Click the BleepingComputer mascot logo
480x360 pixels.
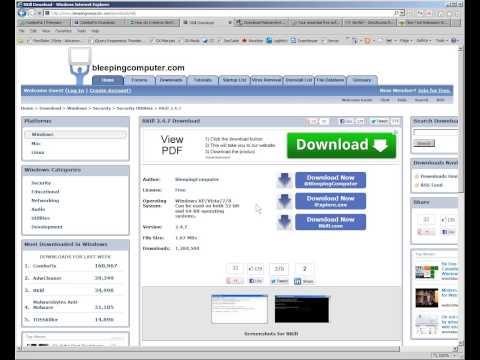79,66
